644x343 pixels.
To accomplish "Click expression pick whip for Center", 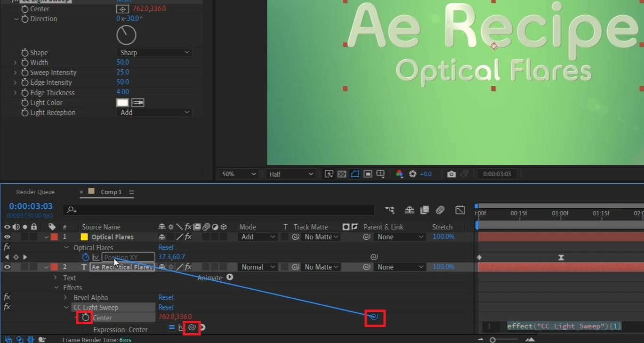I will coord(192,327).
